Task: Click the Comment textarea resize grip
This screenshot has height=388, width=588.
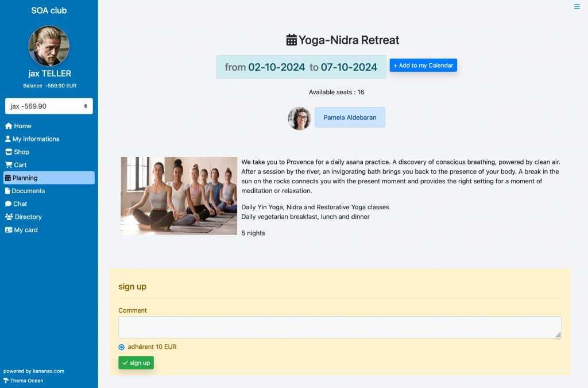Action: point(558,335)
